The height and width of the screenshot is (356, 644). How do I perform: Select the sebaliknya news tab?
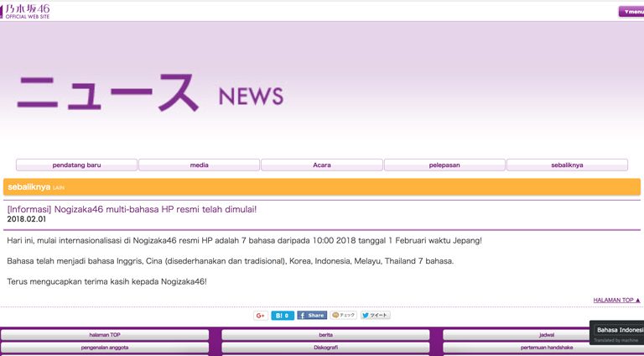(x=567, y=165)
